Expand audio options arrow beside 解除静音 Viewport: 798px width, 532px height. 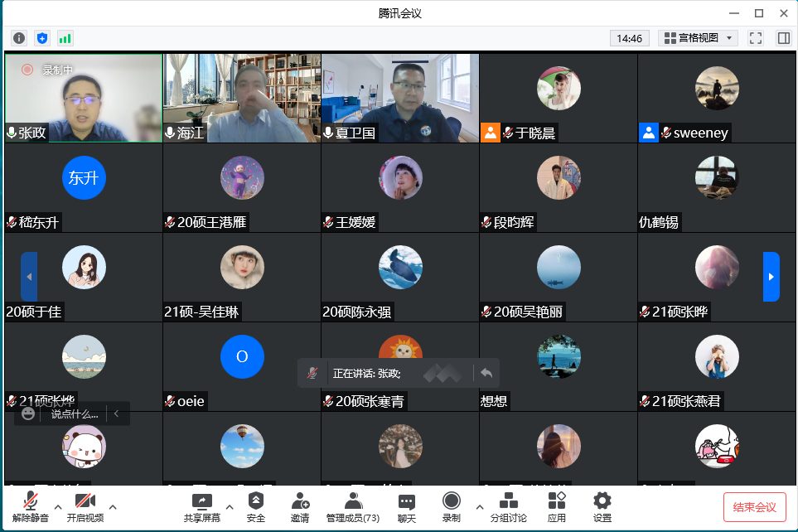coord(57,506)
